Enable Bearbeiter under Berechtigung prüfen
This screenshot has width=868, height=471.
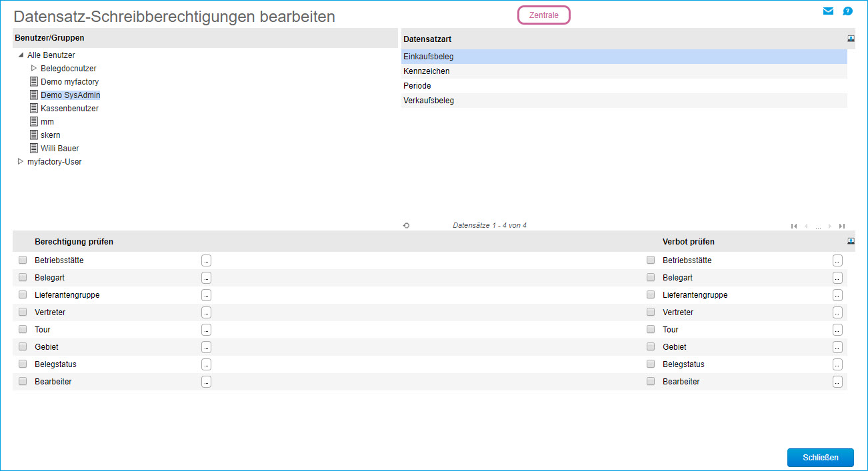(23, 381)
